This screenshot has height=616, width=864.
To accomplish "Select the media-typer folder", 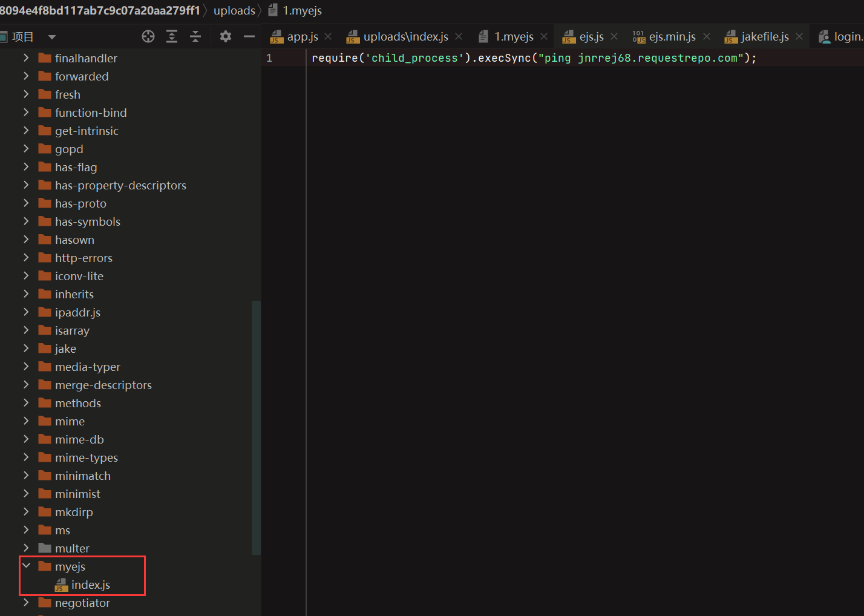I will coord(88,367).
